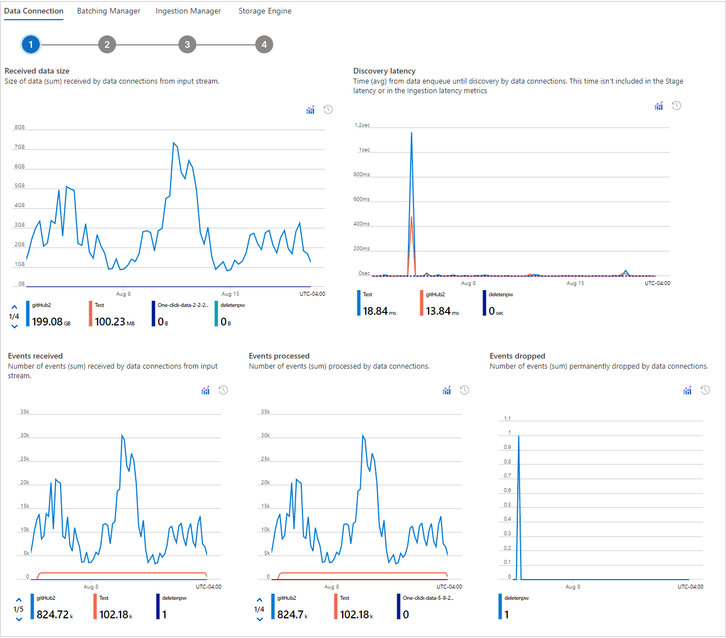The image size is (726, 638).
Task: Switch to the Batching Manager tab
Action: [108, 11]
